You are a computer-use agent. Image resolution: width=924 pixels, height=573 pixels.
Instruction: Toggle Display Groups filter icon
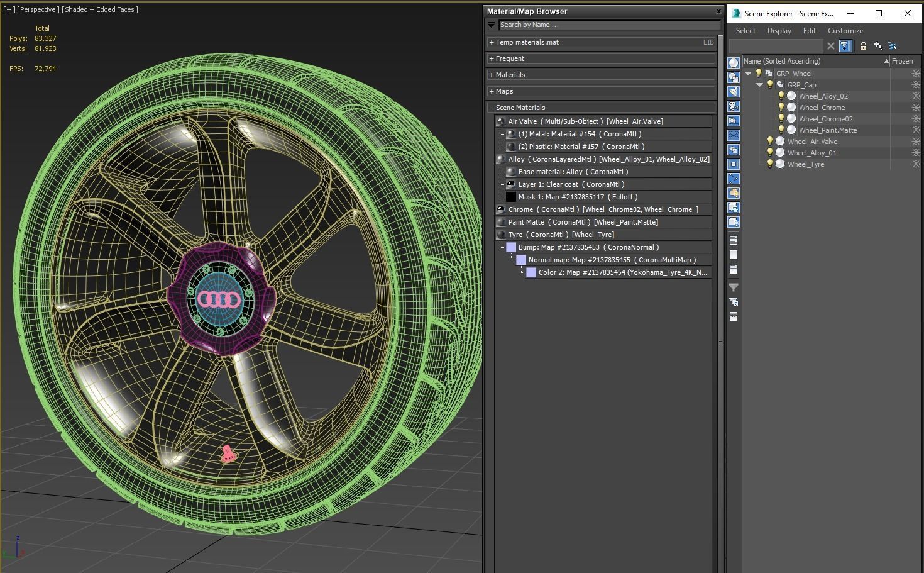[x=734, y=150]
